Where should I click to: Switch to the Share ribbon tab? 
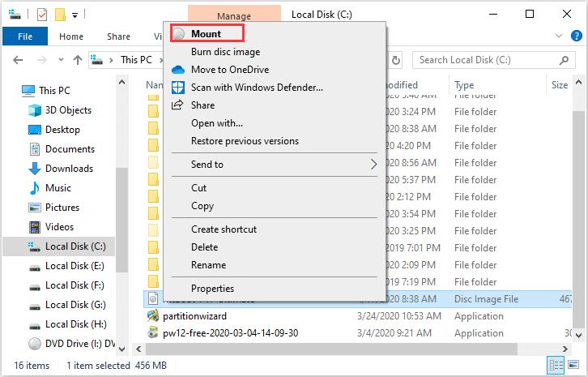(x=118, y=36)
